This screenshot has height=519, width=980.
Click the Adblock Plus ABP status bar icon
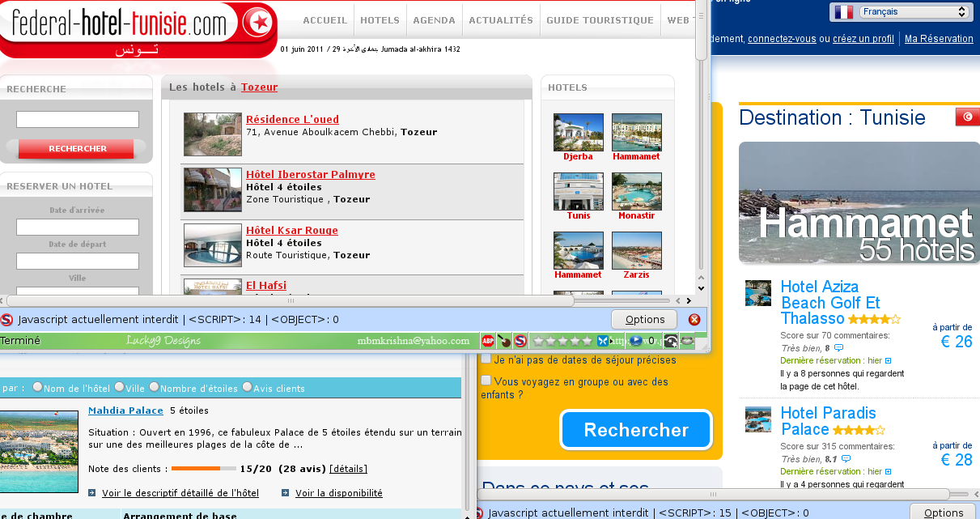point(488,341)
